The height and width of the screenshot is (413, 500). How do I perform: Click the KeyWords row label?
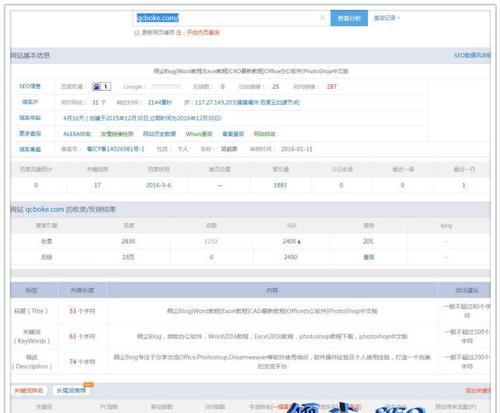coord(31,336)
